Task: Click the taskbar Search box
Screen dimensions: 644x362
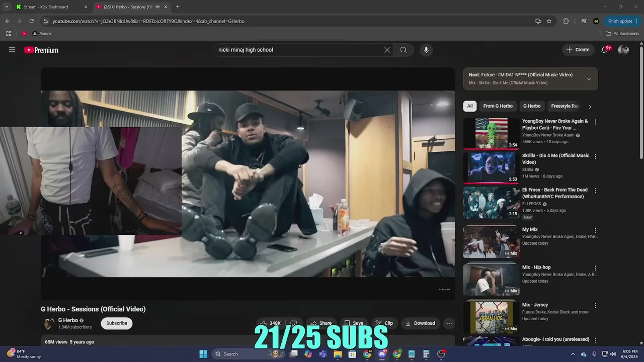Action: click(x=248, y=354)
